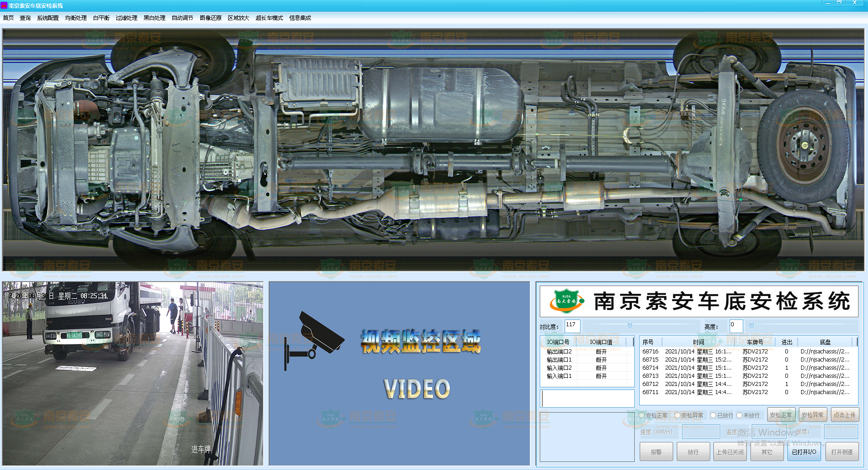Click the 湿度 humidity input field
This screenshot has height=470, width=868.
coord(841,432)
